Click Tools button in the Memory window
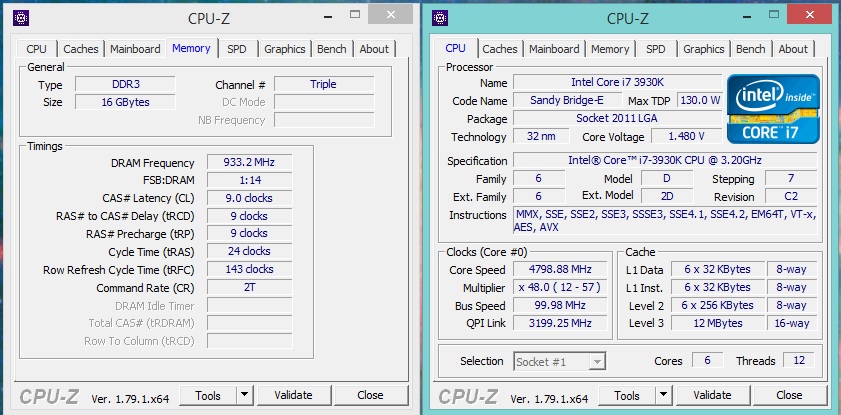This screenshot has width=841, height=415. tap(208, 396)
